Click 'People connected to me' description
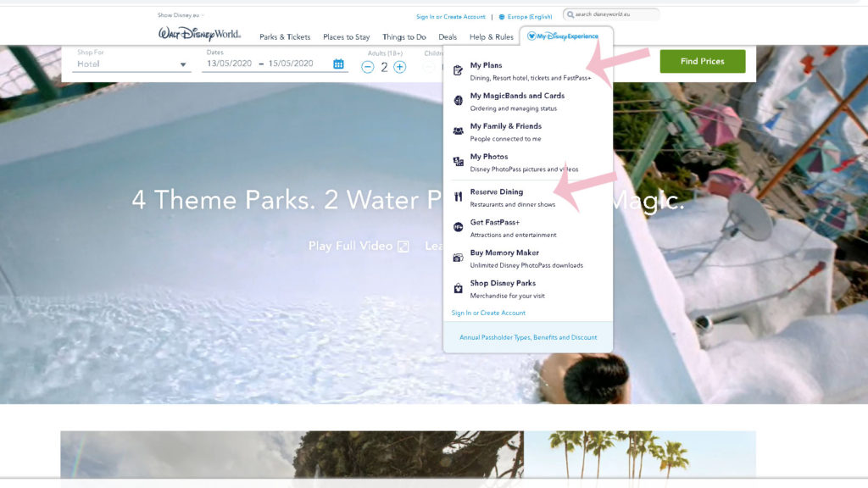This screenshot has height=488, width=868. click(x=505, y=140)
